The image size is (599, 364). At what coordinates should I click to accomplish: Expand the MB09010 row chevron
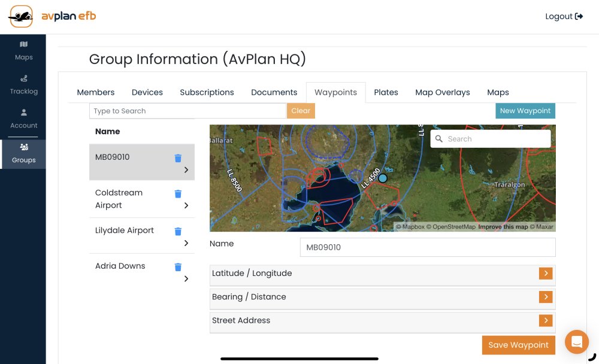click(186, 170)
